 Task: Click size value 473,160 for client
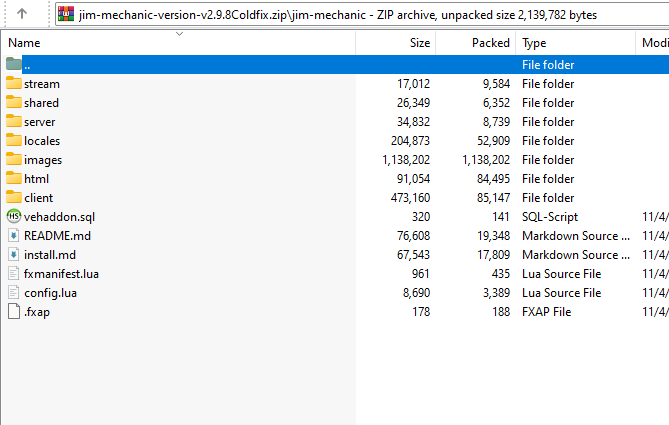410,198
